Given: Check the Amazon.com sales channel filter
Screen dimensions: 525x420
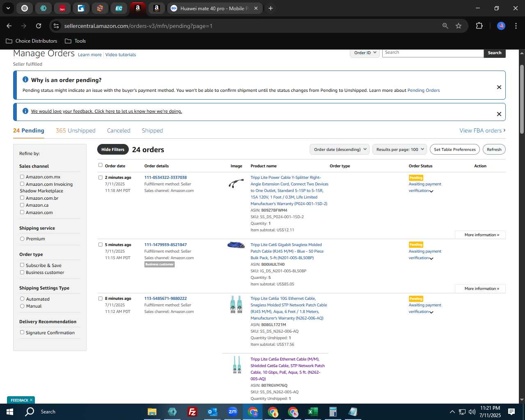Looking at the screenshot, I should (22, 212).
